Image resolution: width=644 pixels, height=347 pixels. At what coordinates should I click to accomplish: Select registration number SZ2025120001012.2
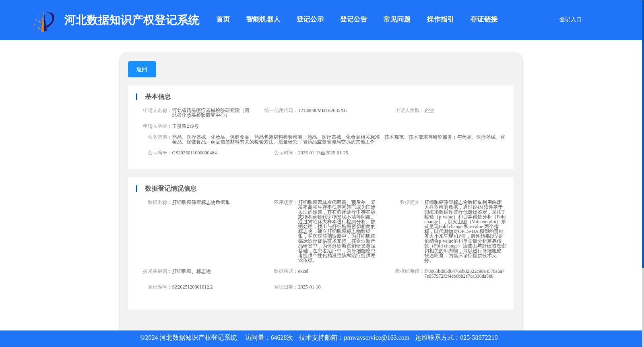pyautogui.click(x=192, y=287)
